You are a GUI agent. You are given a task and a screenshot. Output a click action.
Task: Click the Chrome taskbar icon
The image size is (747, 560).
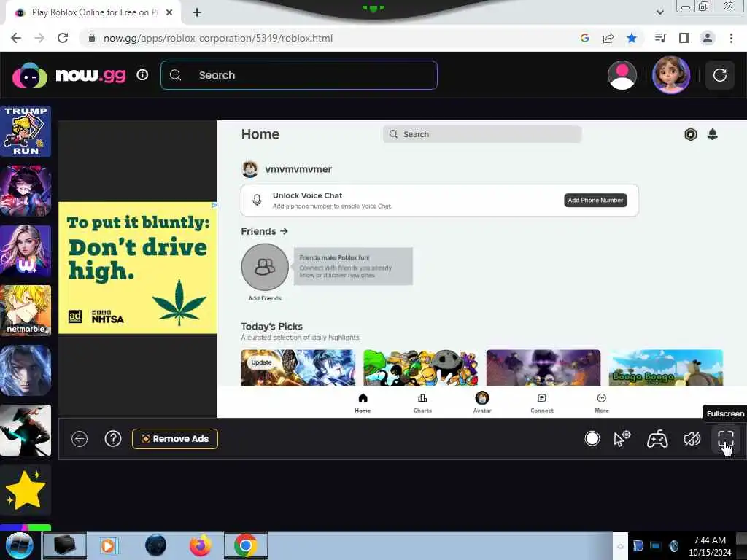pos(245,545)
